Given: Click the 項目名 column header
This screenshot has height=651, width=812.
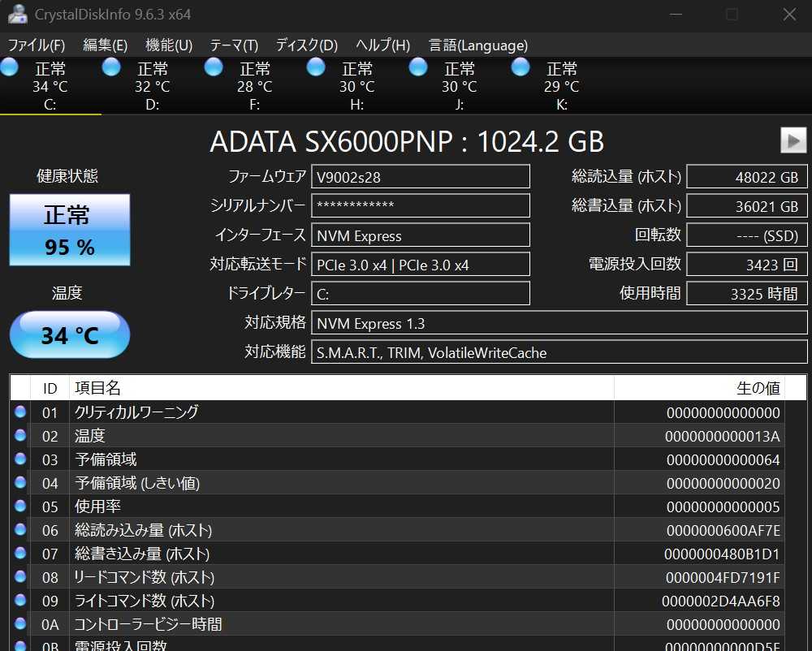Looking at the screenshot, I should coord(341,388).
